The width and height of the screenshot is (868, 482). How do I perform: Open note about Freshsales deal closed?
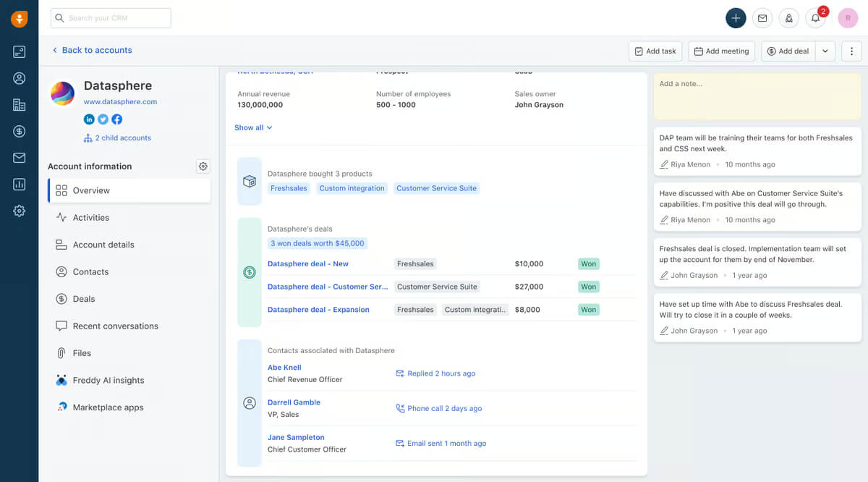point(757,262)
